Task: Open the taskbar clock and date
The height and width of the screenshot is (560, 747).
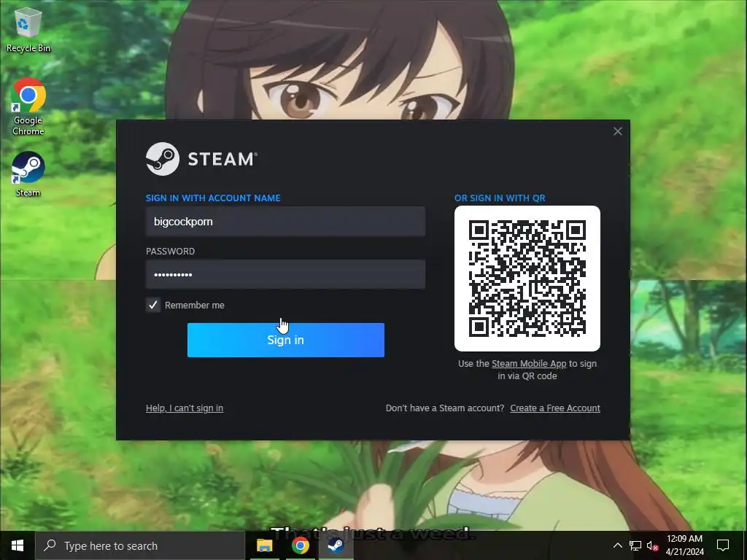Action: 684,545
